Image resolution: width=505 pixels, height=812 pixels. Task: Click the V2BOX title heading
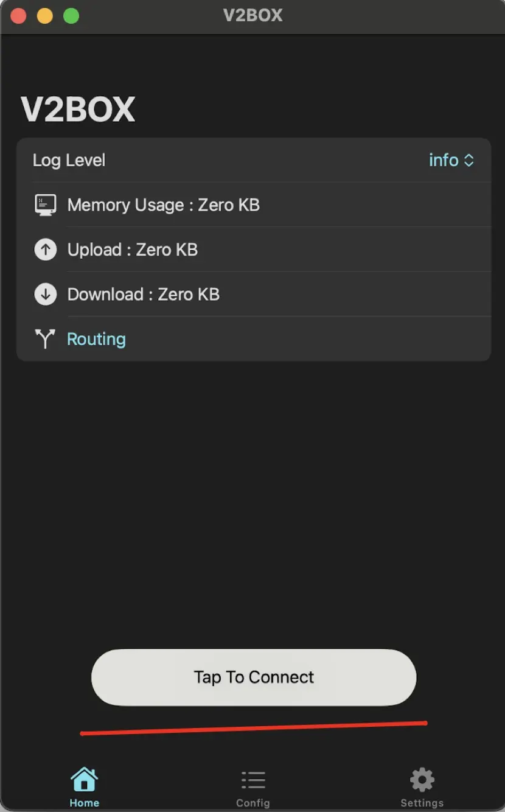pyautogui.click(x=78, y=108)
